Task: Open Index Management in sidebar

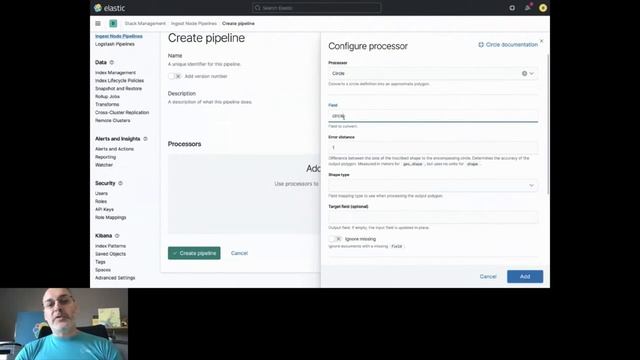Action: (116, 73)
